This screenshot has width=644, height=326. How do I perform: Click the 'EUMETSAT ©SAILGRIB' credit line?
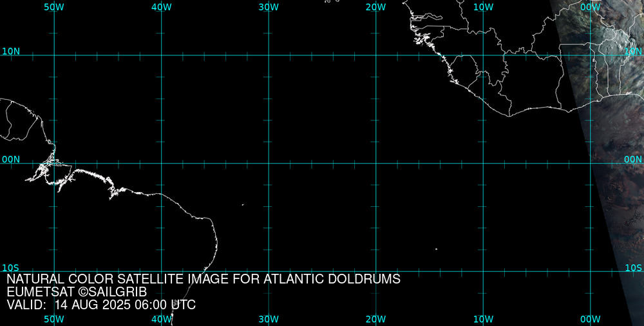pos(77,292)
